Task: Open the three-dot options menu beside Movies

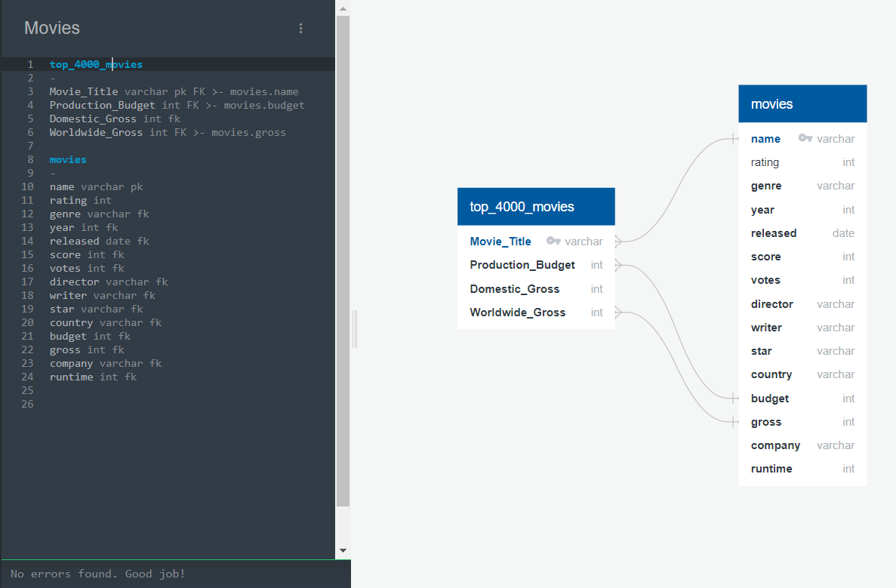Action: (x=300, y=28)
